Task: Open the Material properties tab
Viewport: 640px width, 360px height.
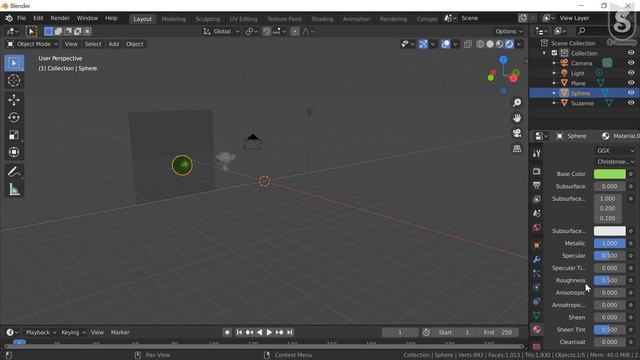Action: coord(537,329)
